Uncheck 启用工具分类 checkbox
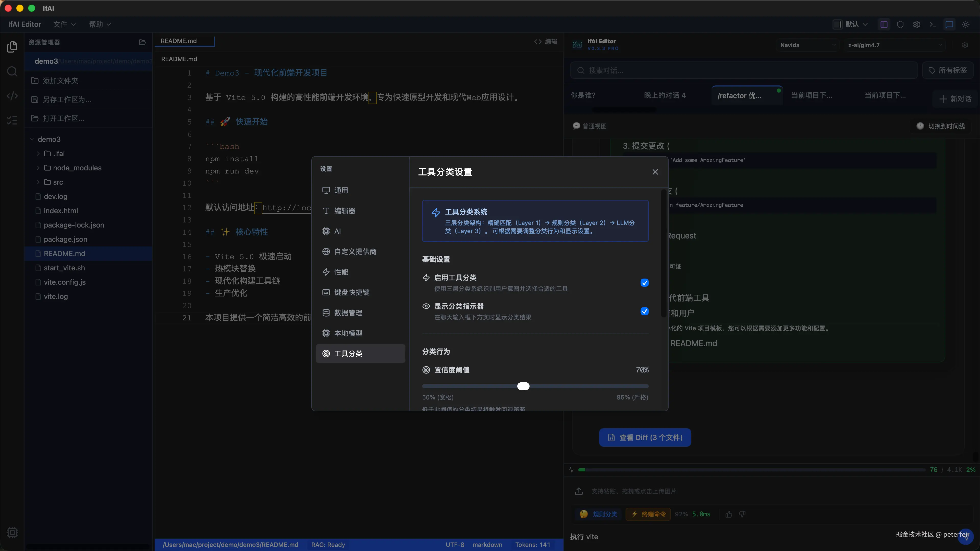The width and height of the screenshot is (980, 551). coord(644,283)
